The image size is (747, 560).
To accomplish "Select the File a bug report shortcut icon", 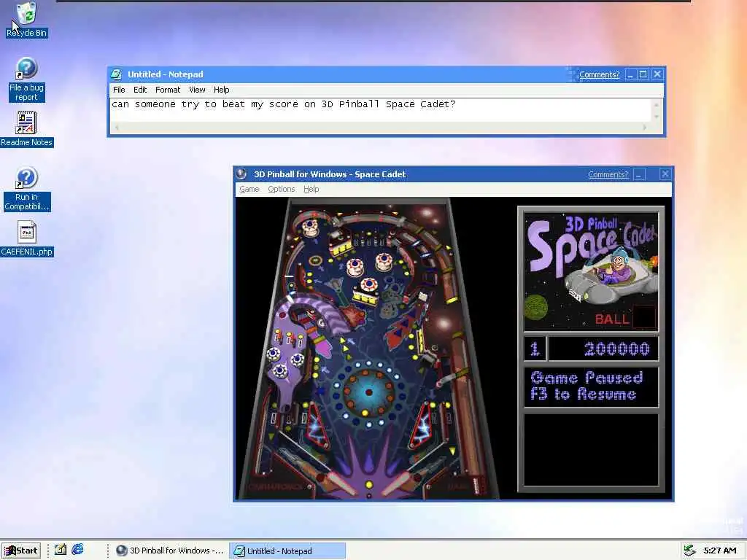I will (26, 79).
